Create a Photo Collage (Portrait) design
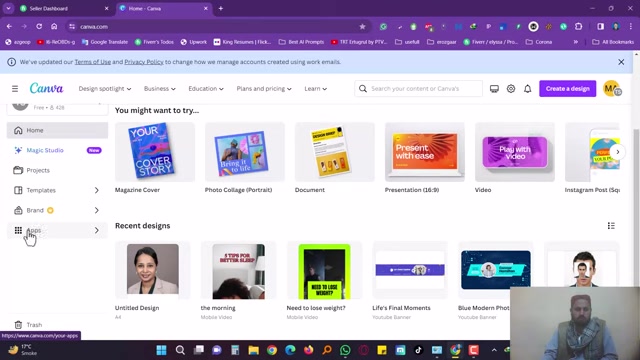640x360 pixels. pos(244,152)
